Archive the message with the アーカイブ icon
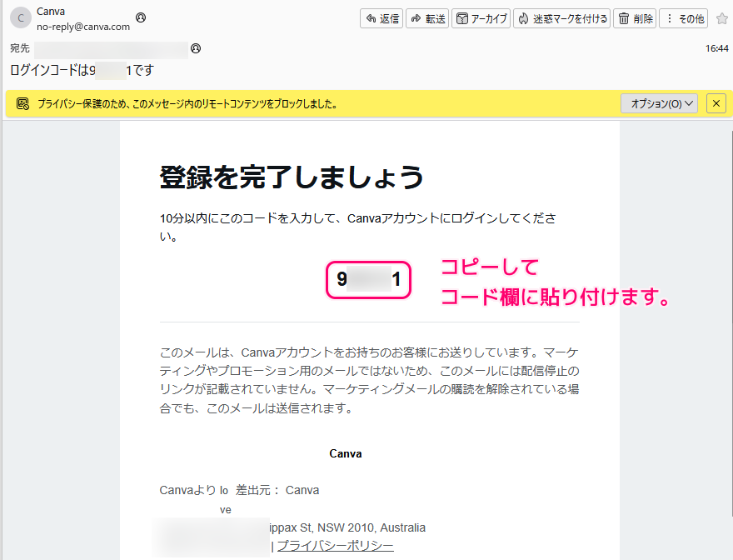Screen dimensions: 733x560 tap(464, 17)
